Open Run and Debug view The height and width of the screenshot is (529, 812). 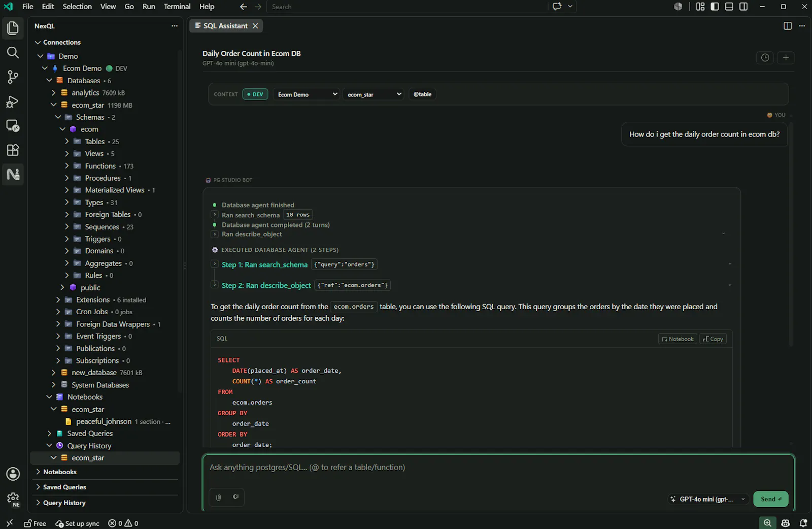coord(13,101)
